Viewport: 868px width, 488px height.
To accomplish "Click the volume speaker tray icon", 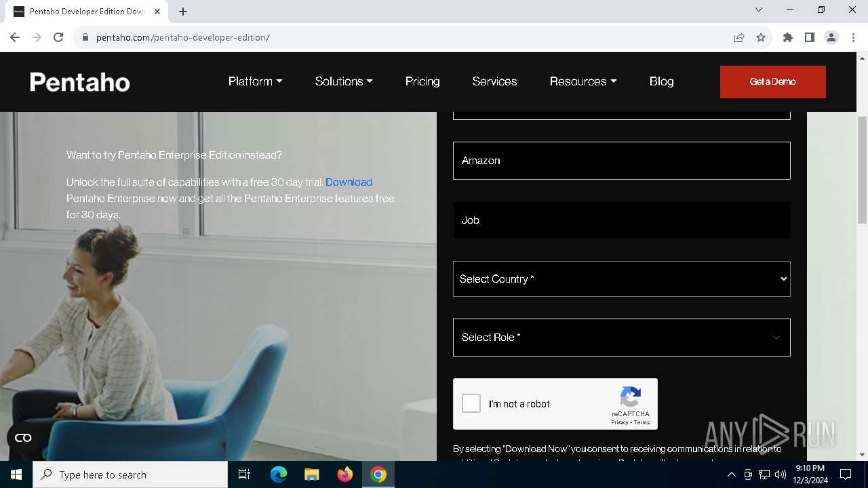I will coord(780,474).
